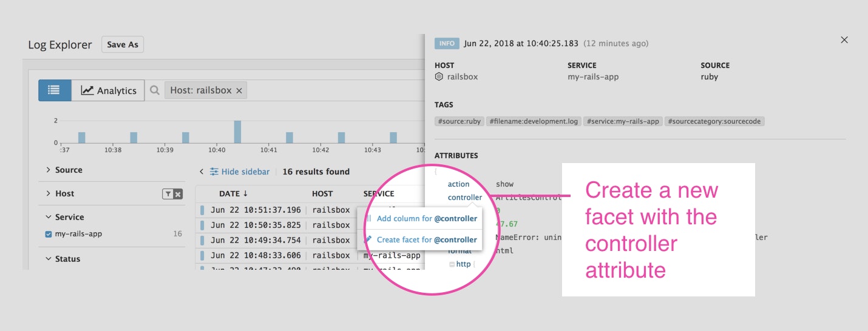Clear the Host facet with the x icon
Viewport: 868px width, 331px height.
coord(178,194)
